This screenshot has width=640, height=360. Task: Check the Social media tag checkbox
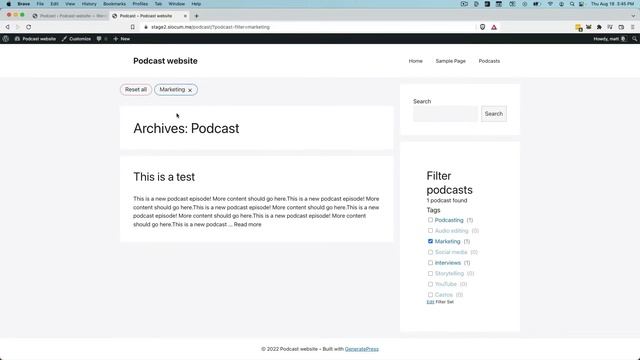[430, 252]
